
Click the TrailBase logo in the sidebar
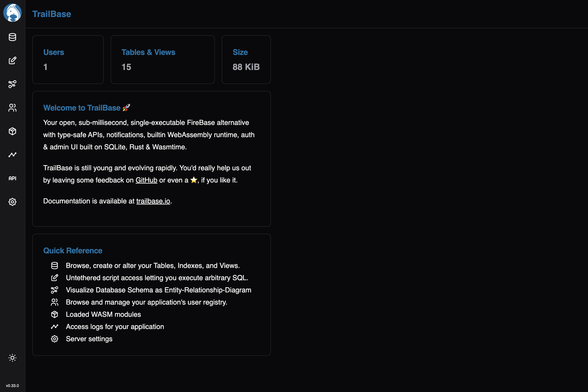tap(12, 13)
